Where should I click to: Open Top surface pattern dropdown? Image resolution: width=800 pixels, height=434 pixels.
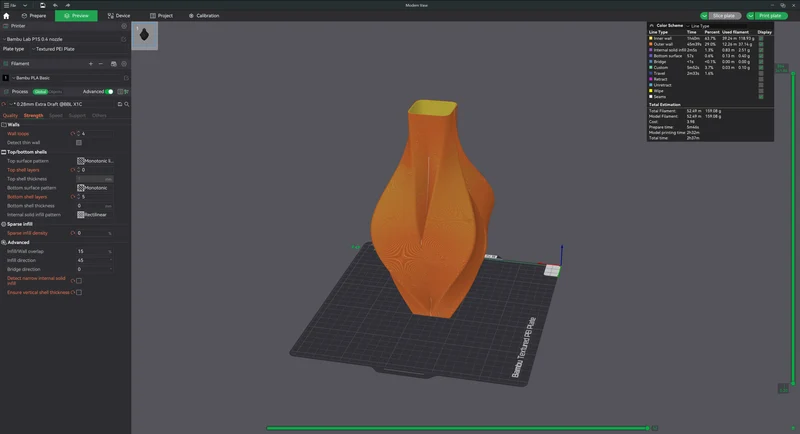(95, 161)
